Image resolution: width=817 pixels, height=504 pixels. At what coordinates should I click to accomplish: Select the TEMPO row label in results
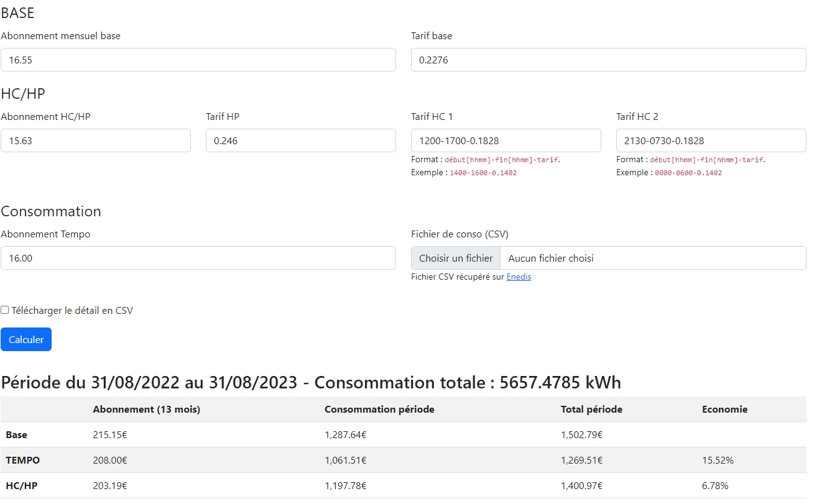click(x=22, y=460)
